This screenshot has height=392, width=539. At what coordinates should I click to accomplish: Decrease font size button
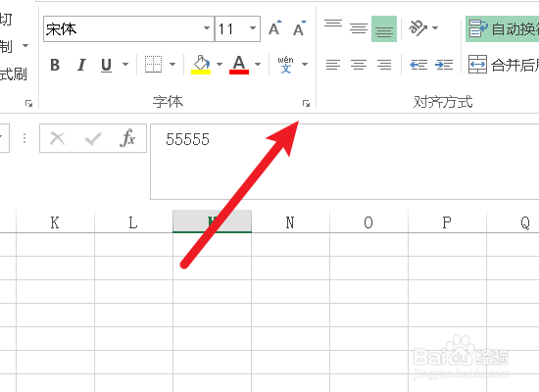point(299,28)
